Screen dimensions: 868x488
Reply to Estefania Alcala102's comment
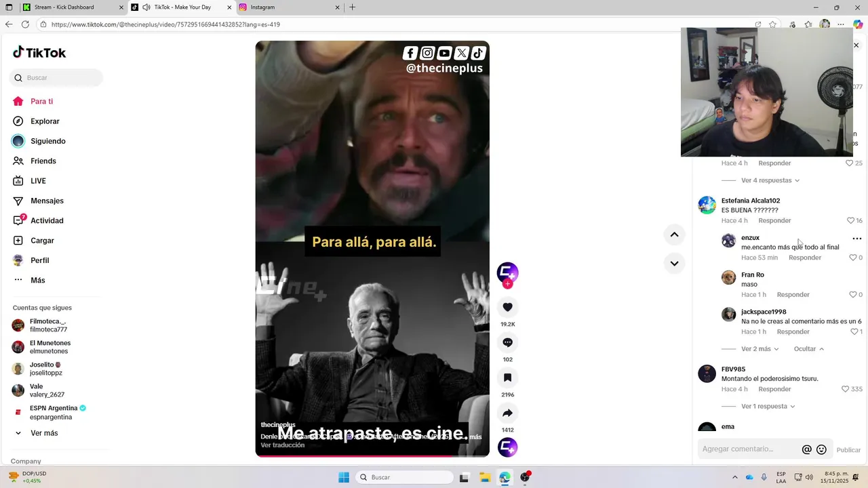pos(774,220)
